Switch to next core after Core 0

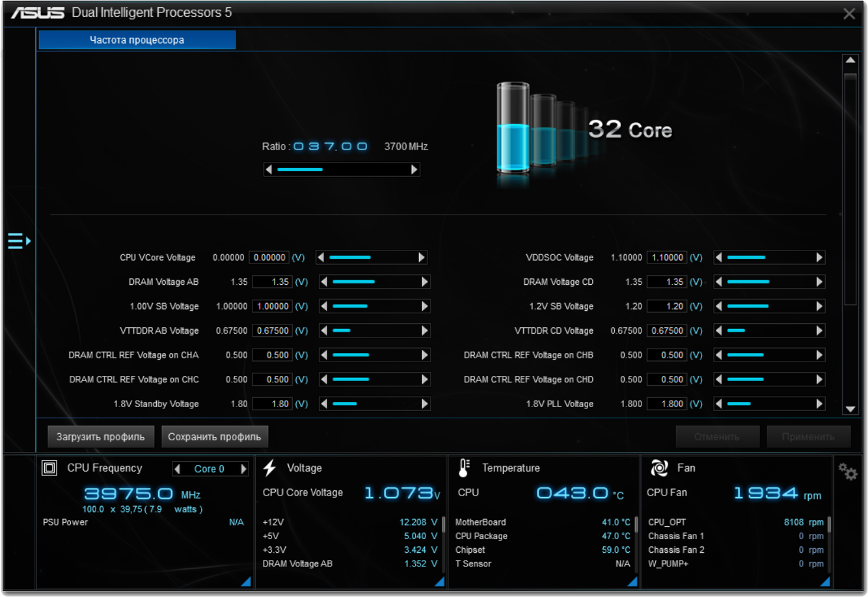[243, 469]
